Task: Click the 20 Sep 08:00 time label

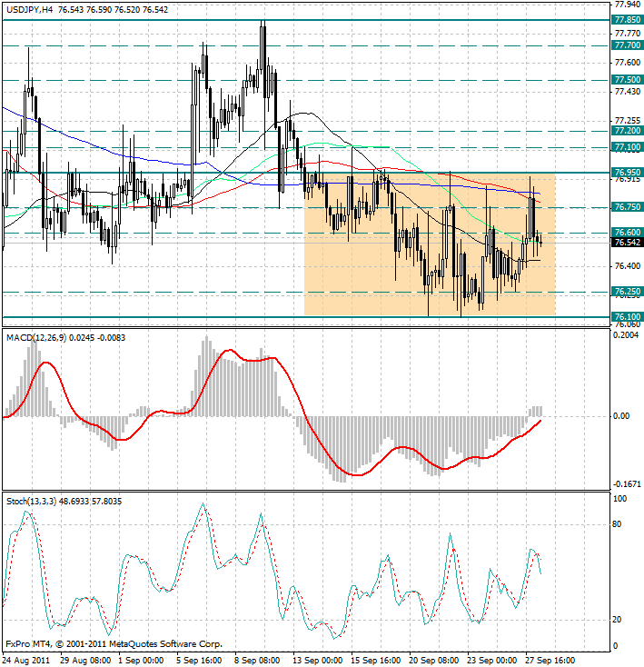Action: [x=434, y=661]
